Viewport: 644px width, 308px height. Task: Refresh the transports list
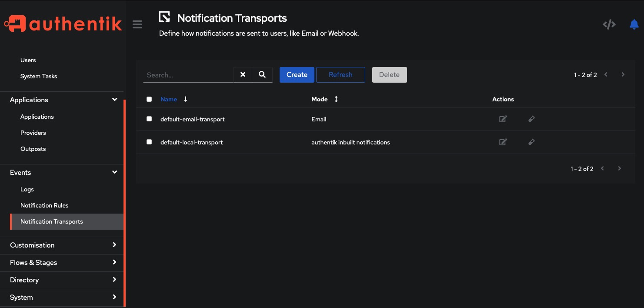pyautogui.click(x=340, y=74)
